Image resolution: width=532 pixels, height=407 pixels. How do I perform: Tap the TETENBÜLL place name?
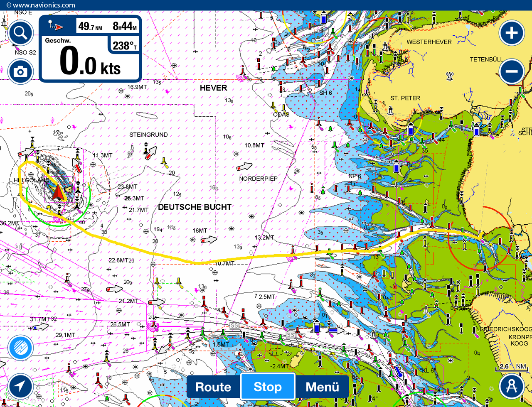pos(487,59)
